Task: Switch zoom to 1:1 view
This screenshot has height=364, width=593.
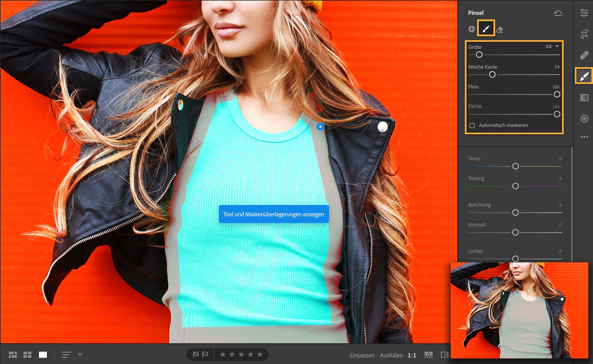Action: (x=412, y=355)
